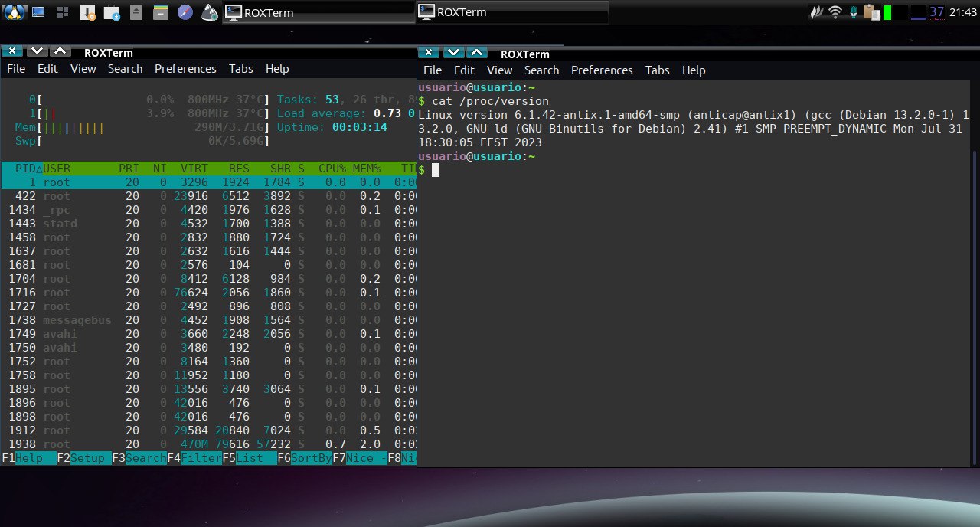Click the show desktop icon in panel
Viewport: 980px width, 527px height.
[38, 11]
